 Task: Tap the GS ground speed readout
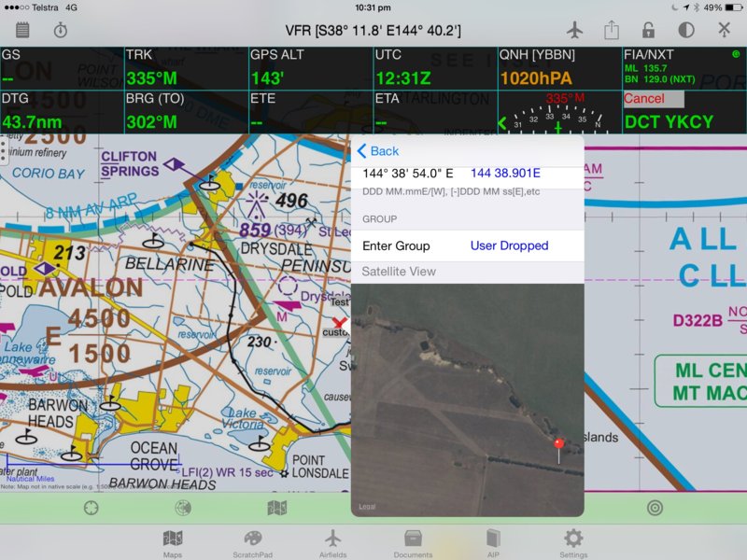62,68
